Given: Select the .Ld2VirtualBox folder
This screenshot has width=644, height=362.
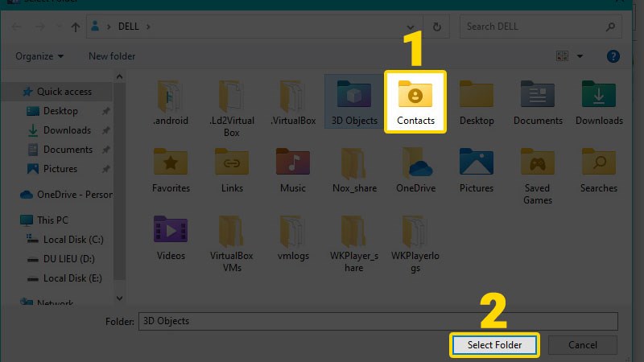Looking at the screenshot, I should pos(232,109).
